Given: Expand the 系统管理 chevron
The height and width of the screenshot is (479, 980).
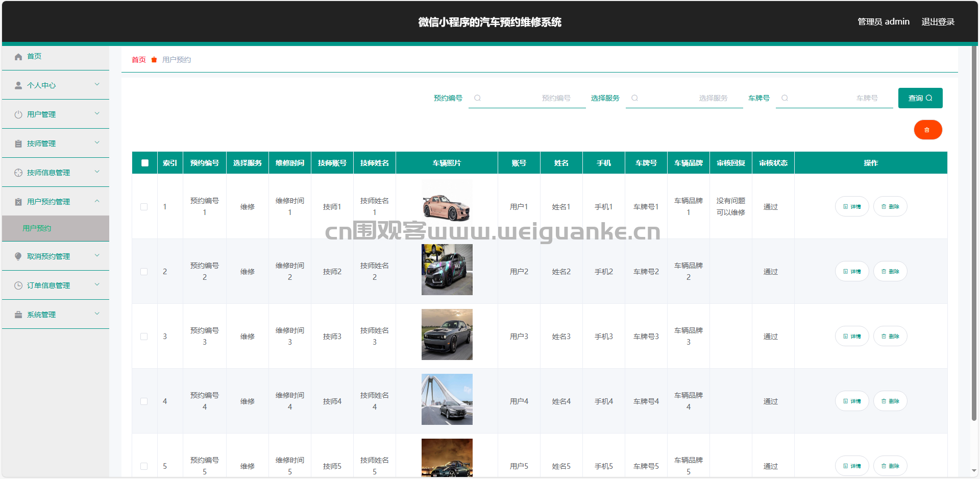Looking at the screenshot, I should [97, 314].
